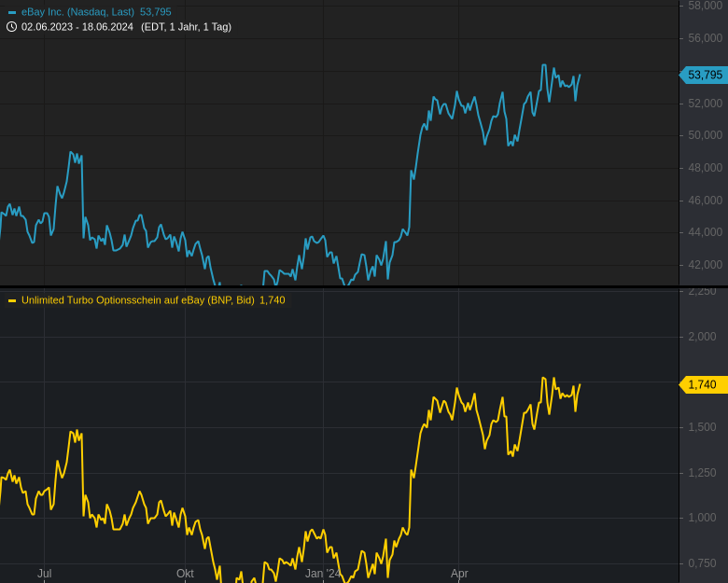This screenshot has width=728, height=583.
Task: Click the Unlimited Turbo Optionsschein legend label
Action: [138, 300]
